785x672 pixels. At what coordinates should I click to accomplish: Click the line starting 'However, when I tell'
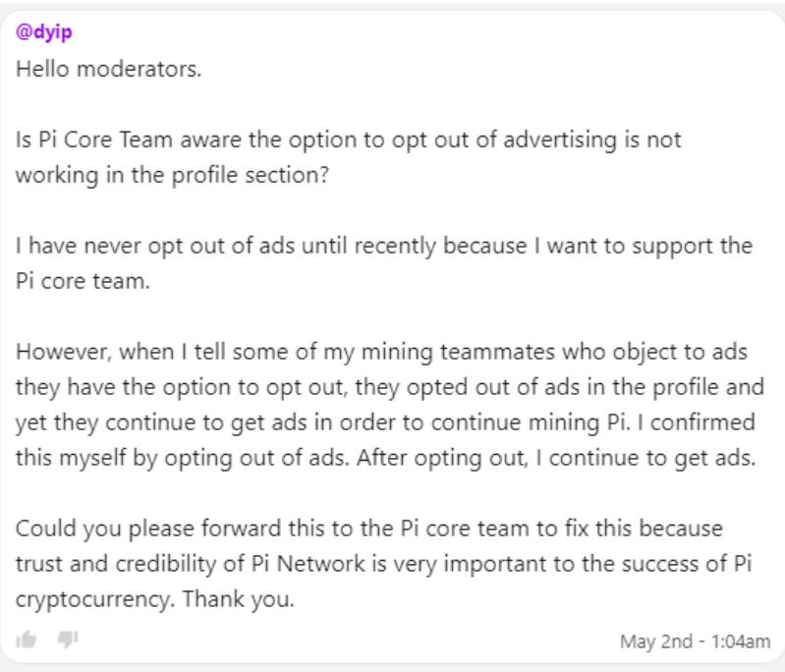(x=381, y=352)
